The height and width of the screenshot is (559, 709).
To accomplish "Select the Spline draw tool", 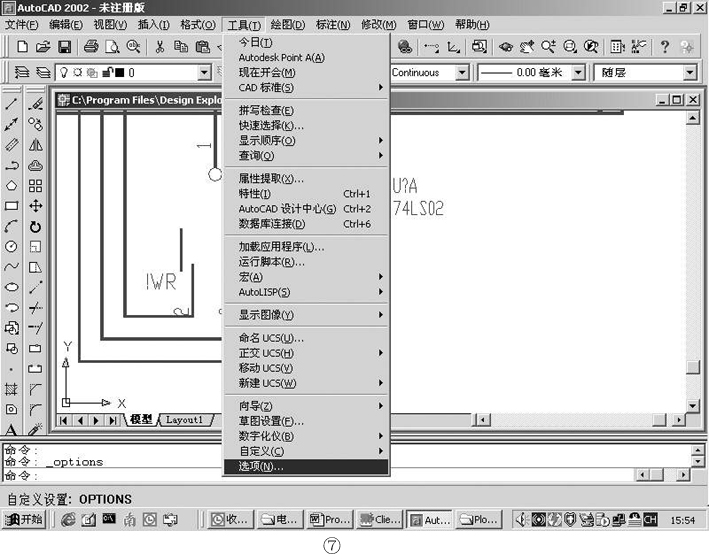I will pos(11,267).
